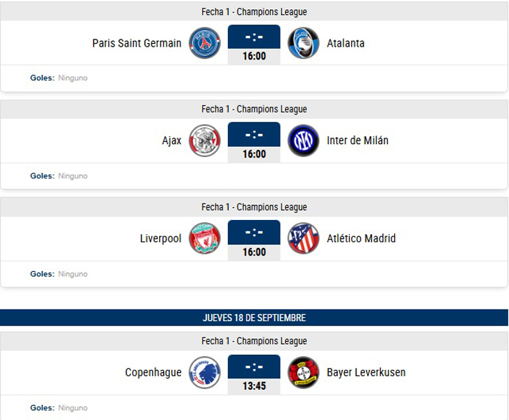Viewport: 509px width, 420px height.
Task: Click the Paris Saint Germain crest
Action: (x=205, y=43)
